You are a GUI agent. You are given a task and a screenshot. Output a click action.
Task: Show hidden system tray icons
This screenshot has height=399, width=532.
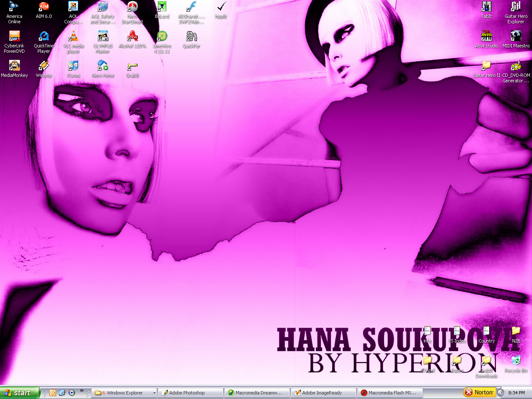[x=501, y=393]
